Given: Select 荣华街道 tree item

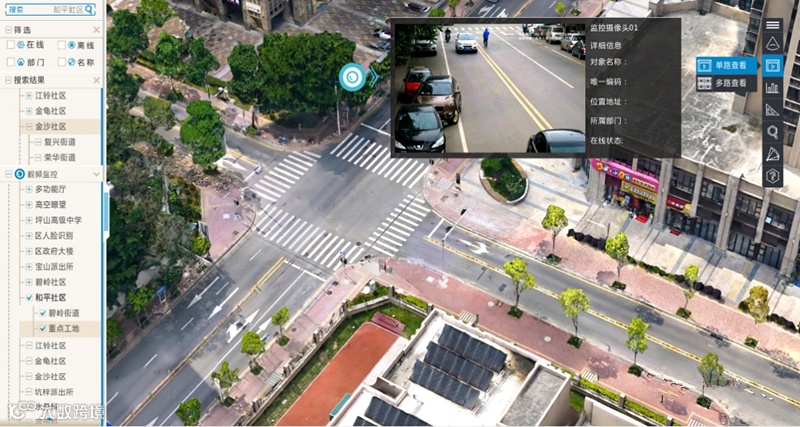Looking at the screenshot, I should click(x=60, y=157).
